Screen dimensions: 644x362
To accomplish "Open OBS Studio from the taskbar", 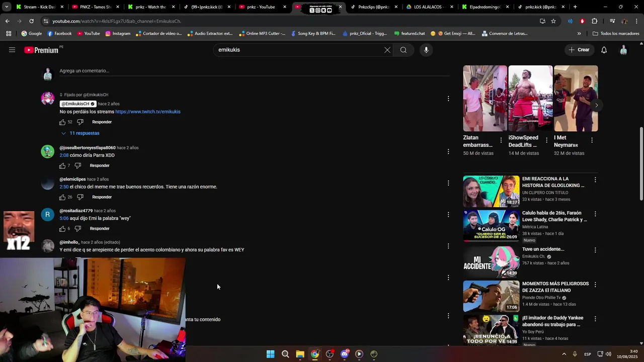I will (x=330, y=354).
